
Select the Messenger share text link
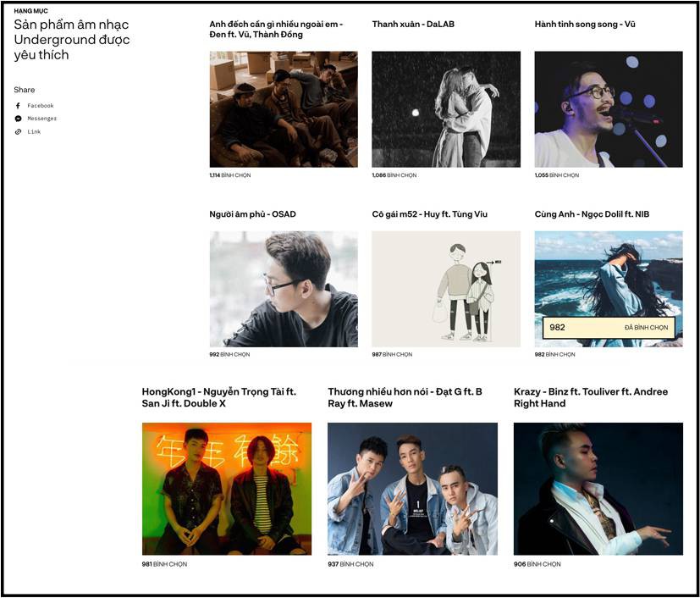42,119
